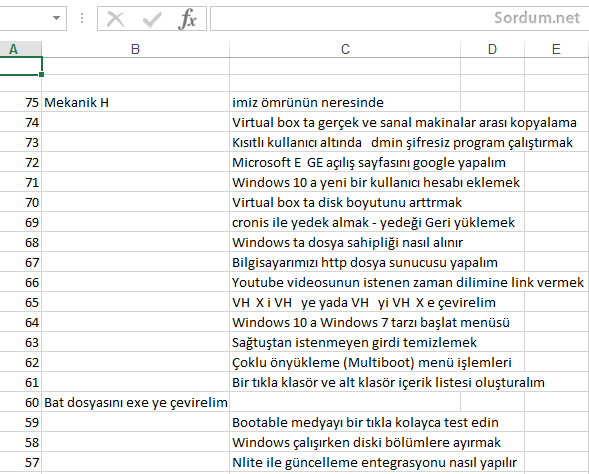Image resolution: width=589 pixels, height=474 pixels.
Task: Select column D header
Action: tap(492, 49)
